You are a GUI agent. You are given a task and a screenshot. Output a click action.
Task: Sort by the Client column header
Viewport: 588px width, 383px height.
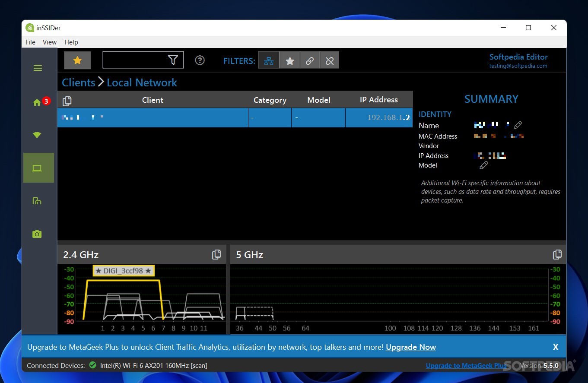click(x=153, y=100)
